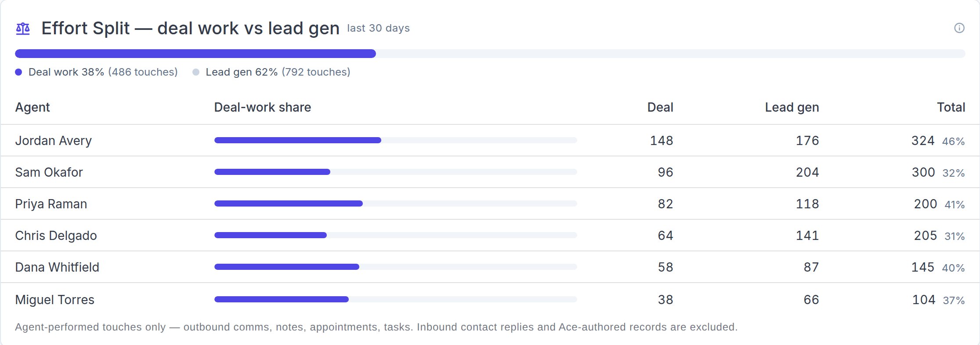This screenshot has width=980, height=345.
Task: Click Jordan Avery's deal count 148
Action: tap(662, 141)
